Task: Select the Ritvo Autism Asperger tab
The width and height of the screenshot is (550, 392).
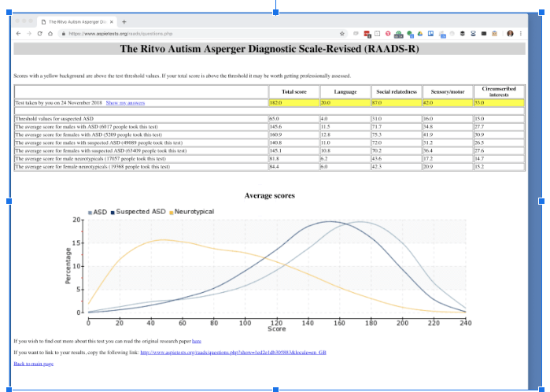Action: pos(77,22)
